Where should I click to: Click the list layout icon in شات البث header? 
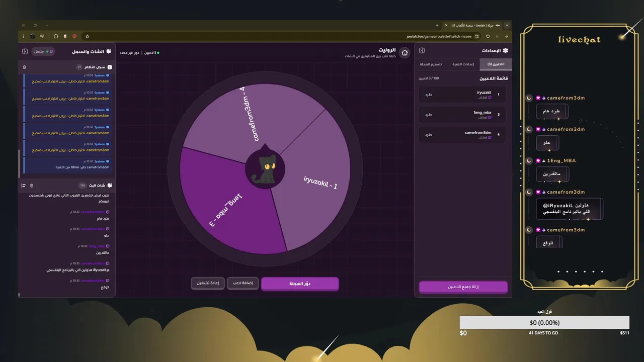click(x=23, y=186)
